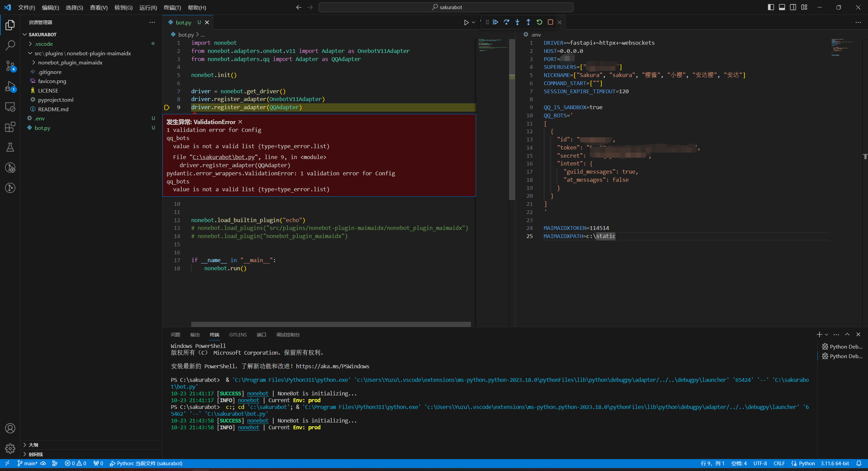Click the Restart debug session icon

coord(539,22)
